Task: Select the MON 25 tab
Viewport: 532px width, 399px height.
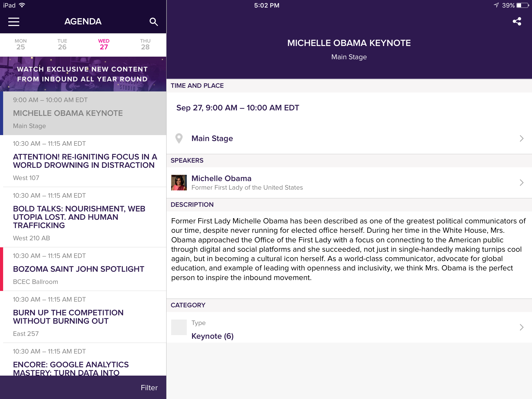Action: pyautogui.click(x=21, y=45)
